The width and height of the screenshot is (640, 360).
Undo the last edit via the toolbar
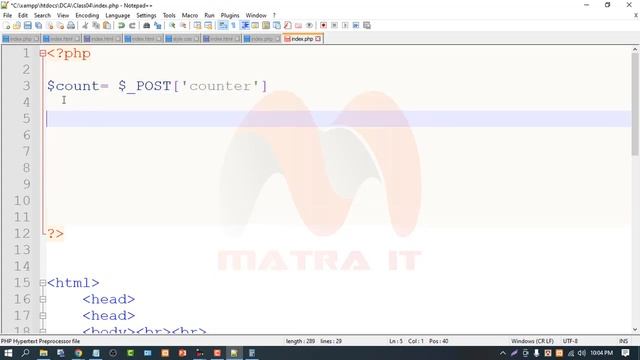[121, 25]
